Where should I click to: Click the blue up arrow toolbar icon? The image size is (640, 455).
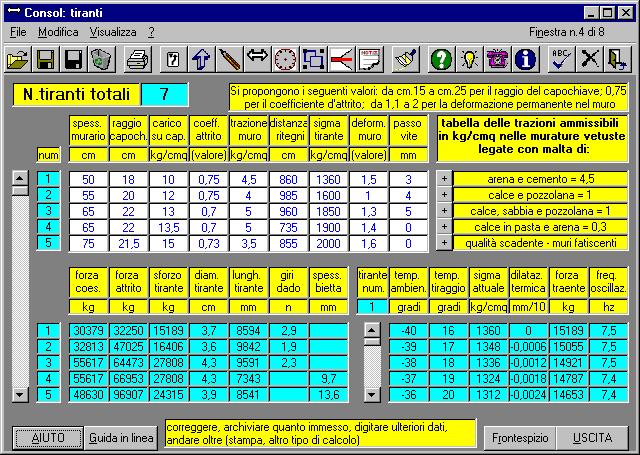pyautogui.click(x=201, y=60)
